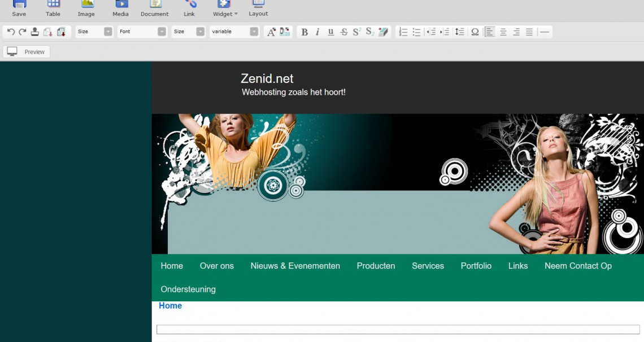644x342 pixels.
Task: Open the Home menu item
Action: coord(172,266)
